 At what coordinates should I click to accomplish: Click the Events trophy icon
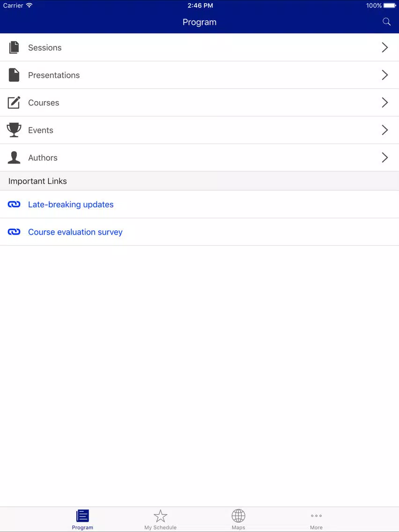click(x=14, y=130)
